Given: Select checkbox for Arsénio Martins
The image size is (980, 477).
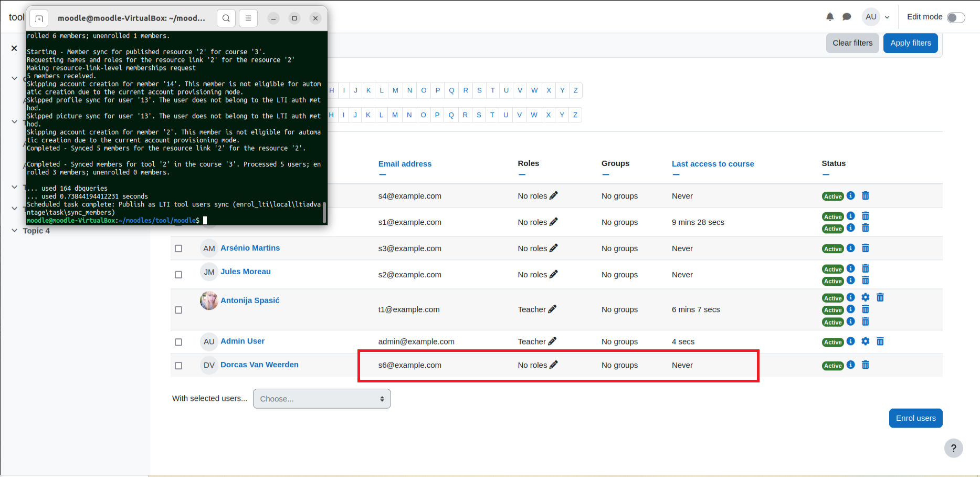Looking at the screenshot, I should (178, 248).
